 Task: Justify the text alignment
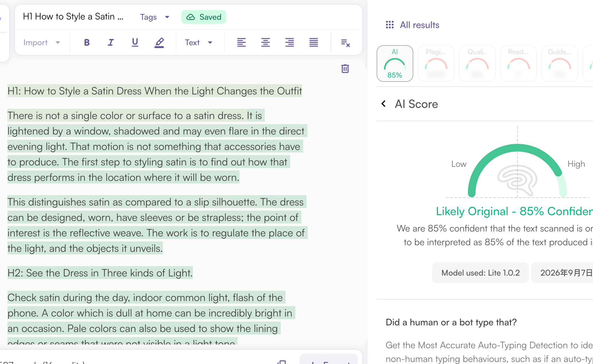pyautogui.click(x=314, y=43)
